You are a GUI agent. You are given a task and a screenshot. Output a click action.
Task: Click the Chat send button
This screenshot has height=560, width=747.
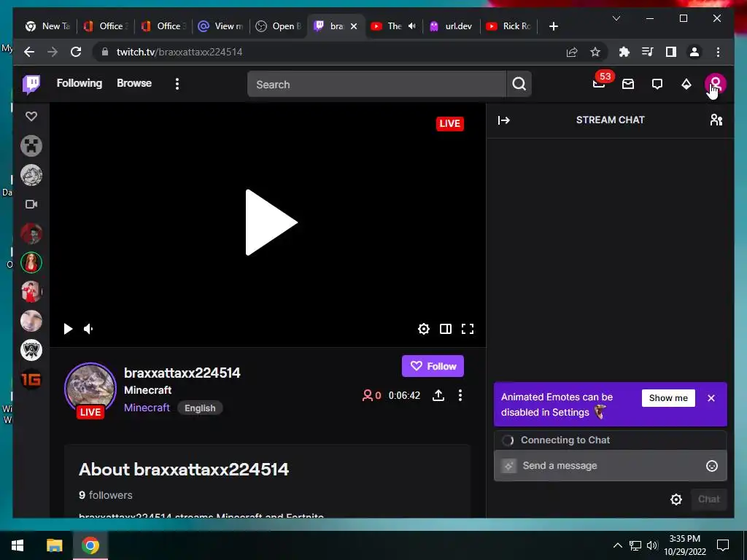[x=708, y=499]
